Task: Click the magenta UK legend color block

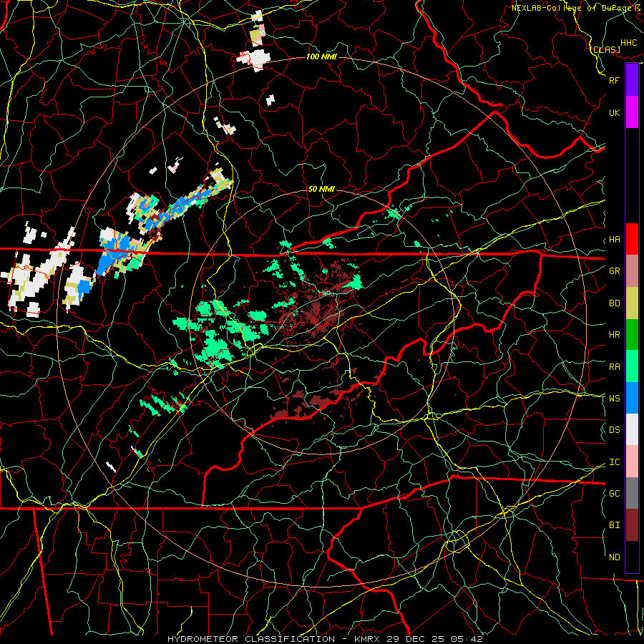Action: click(x=632, y=112)
